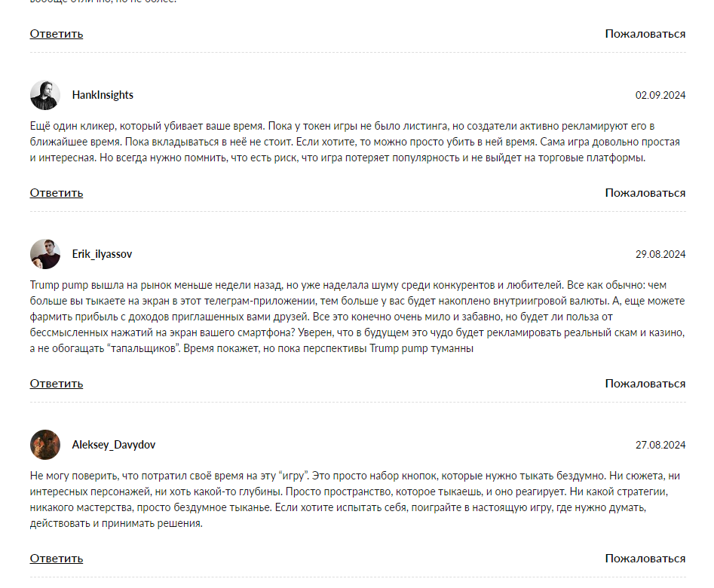714x588 pixels.
Task: Reply to the HankInsights comment via Ответить
Action: coord(57,193)
